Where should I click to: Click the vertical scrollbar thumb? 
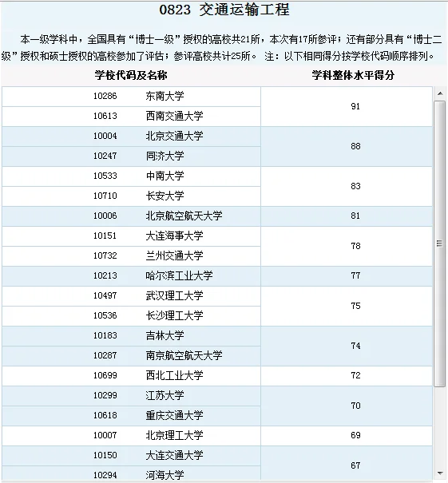tap(440, 243)
